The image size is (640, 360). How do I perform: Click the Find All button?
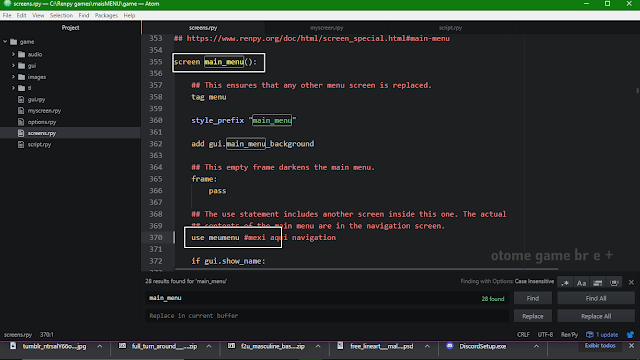point(596,298)
